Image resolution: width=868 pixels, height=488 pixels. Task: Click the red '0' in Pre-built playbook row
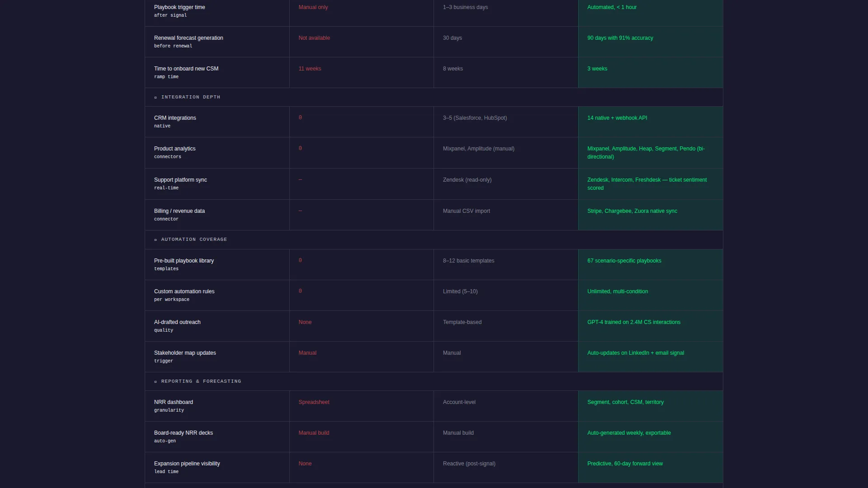coord(300,260)
